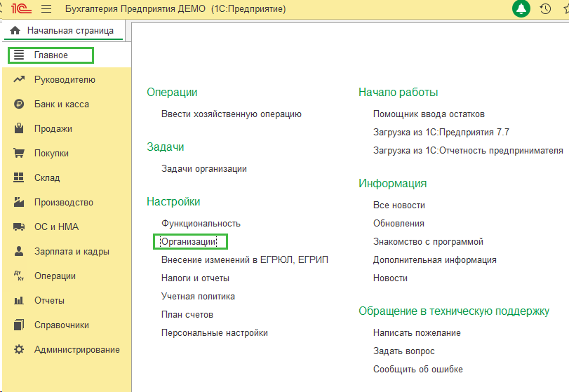This screenshot has width=569, height=392.
Task: Open Руководителю section
Action: pos(67,79)
